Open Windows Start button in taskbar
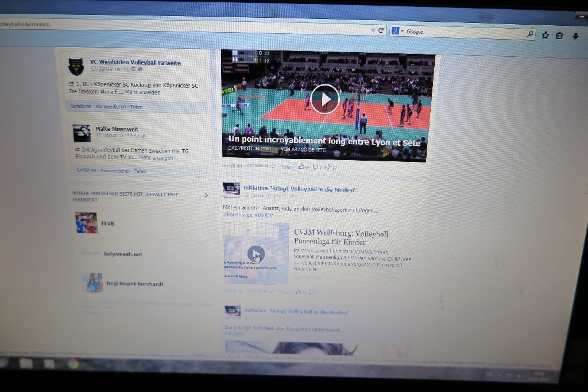This screenshot has width=588, height=392. tap(4, 363)
